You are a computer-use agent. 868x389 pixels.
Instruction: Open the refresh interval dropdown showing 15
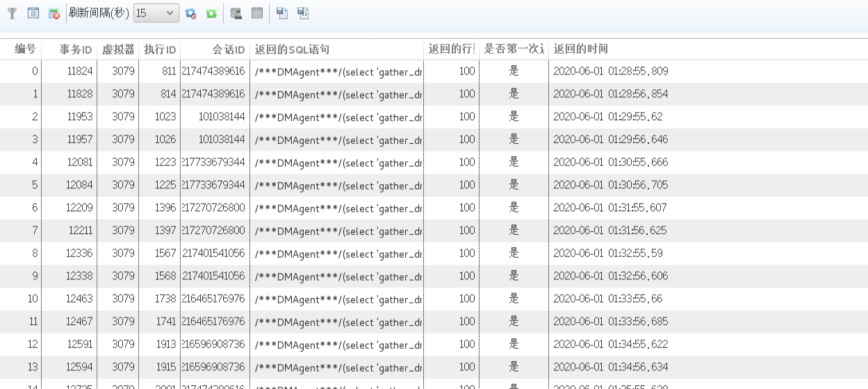[x=156, y=13]
